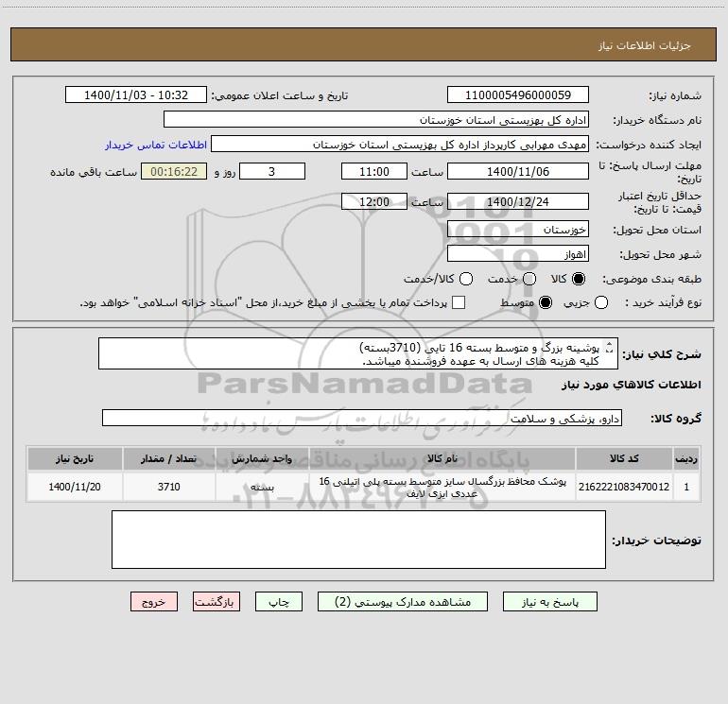This screenshot has height=704, width=728.
Task: Click the ردیف column header
Action: click(686, 458)
